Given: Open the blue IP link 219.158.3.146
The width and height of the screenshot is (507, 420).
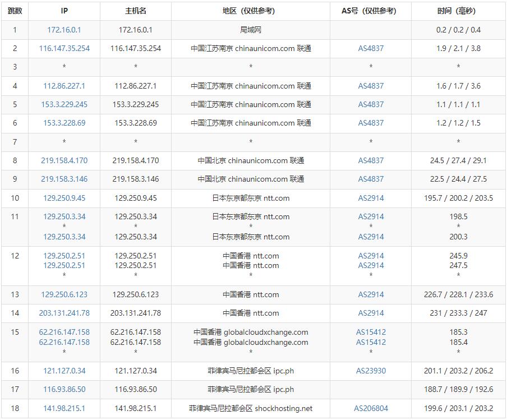Looking at the screenshot, I should (64, 179).
